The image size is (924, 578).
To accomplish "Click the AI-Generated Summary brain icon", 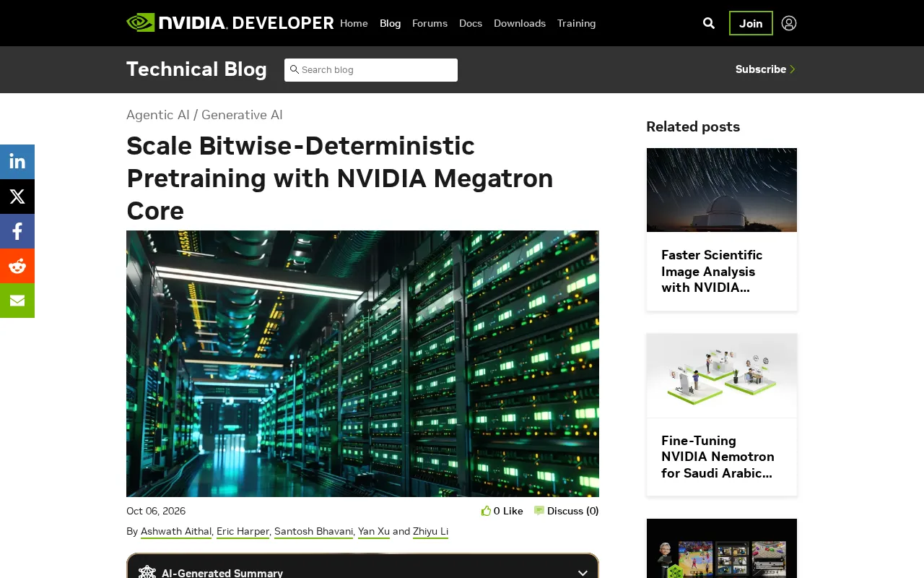I will tap(147, 572).
